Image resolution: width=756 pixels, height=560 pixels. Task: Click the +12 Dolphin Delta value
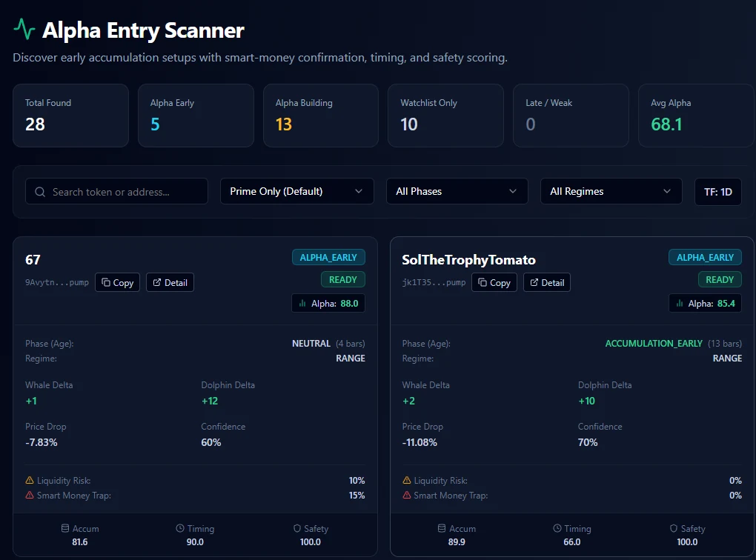210,401
